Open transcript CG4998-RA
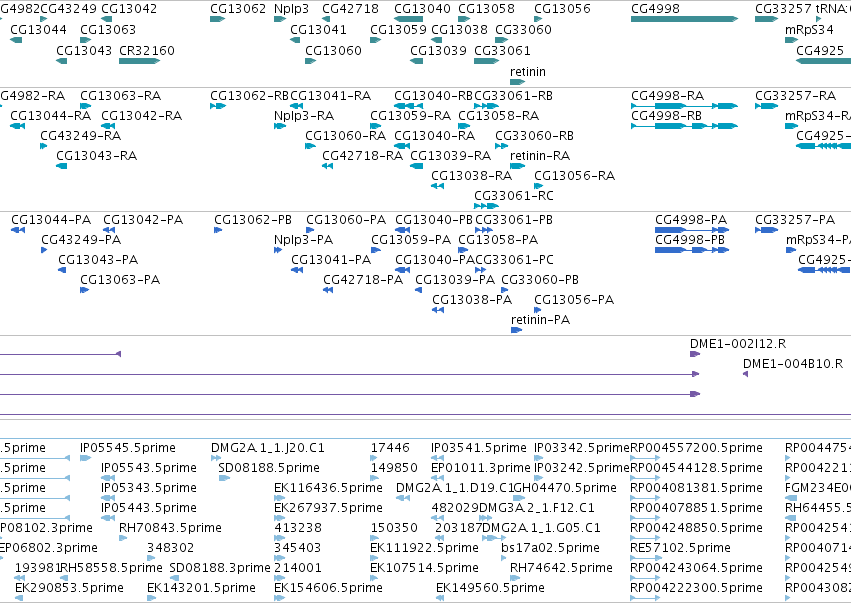851x603 pixels. tap(666, 96)
